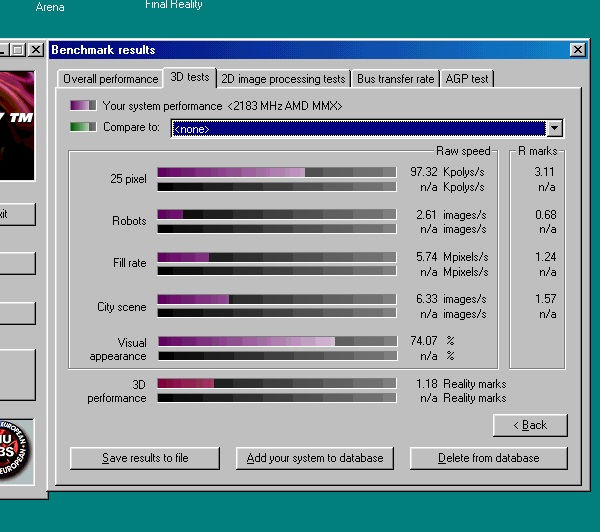Maximize the Final Reality window behind the dialog
Image resolution: width=600 pixels, height=532 pixels.
tap(18, 49)
